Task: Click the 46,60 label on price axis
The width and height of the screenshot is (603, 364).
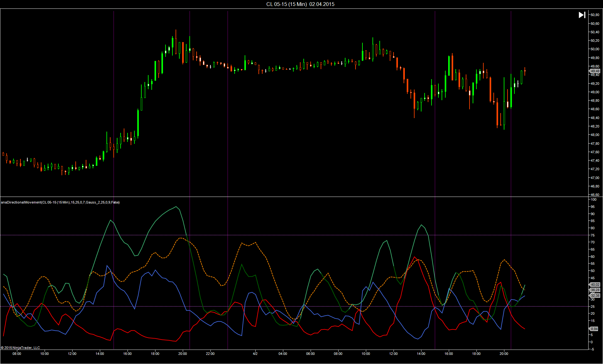Action: tap(595, 195)
